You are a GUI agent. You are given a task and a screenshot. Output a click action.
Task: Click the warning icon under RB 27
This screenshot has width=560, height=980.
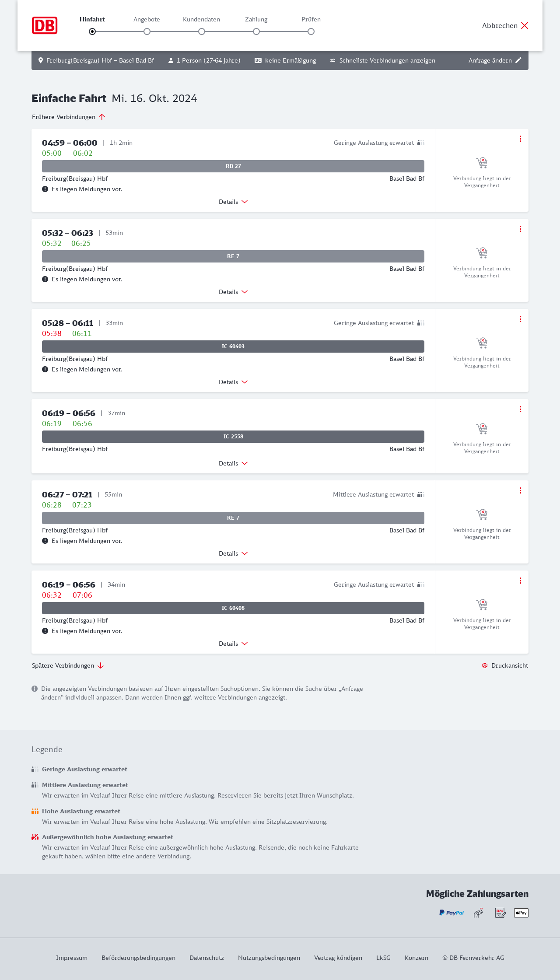tap(45, 189)
